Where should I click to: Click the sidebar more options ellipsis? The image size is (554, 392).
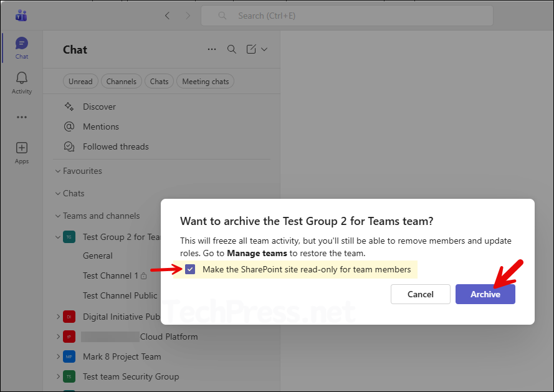(x=21, y=117)
